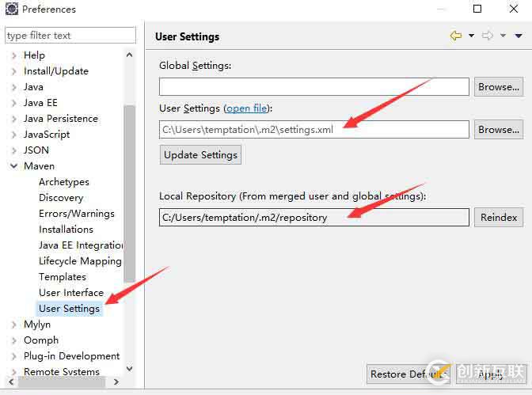Select Java EE preferences entry
The height and width of the screenshot is (395, 532).
coord(40,103)
